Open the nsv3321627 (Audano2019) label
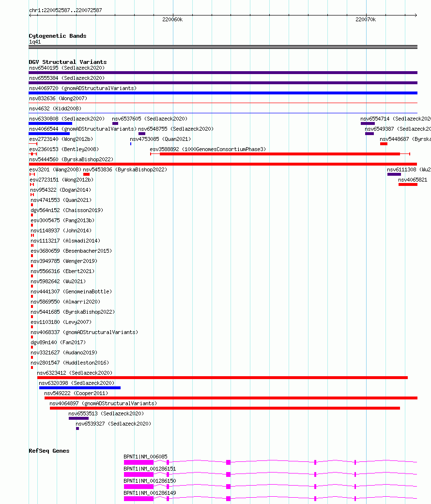431x504 pixels. [64, 353]
